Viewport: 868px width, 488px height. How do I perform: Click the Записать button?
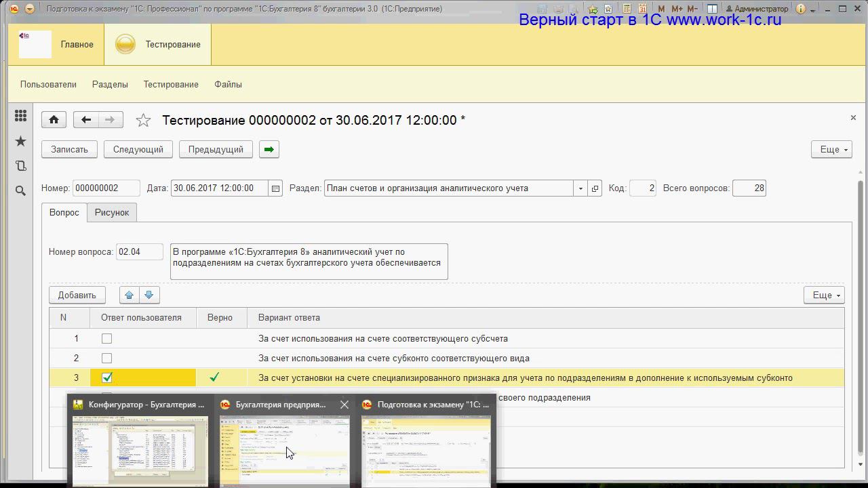point(70,149)
